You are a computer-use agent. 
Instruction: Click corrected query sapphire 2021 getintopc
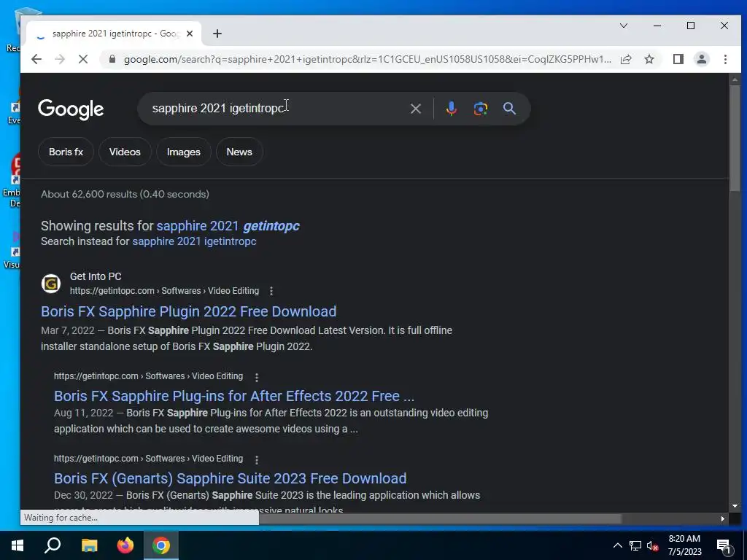(228, 226)
